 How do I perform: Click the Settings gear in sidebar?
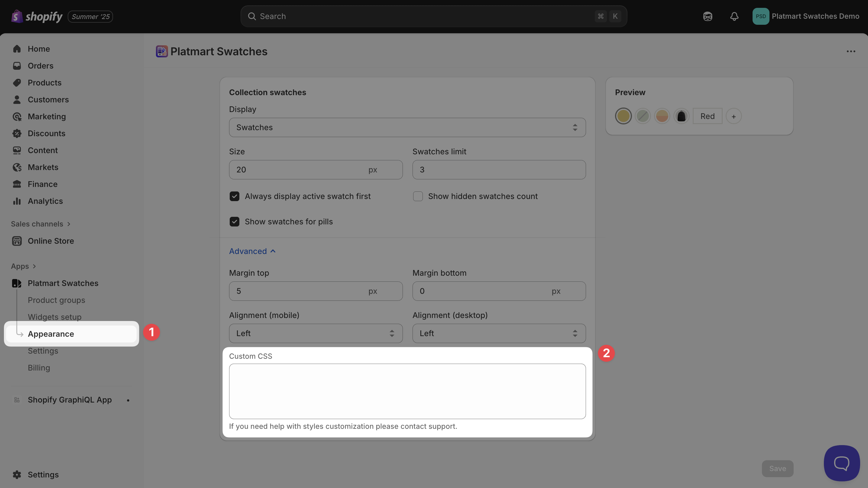pos(17,474)
